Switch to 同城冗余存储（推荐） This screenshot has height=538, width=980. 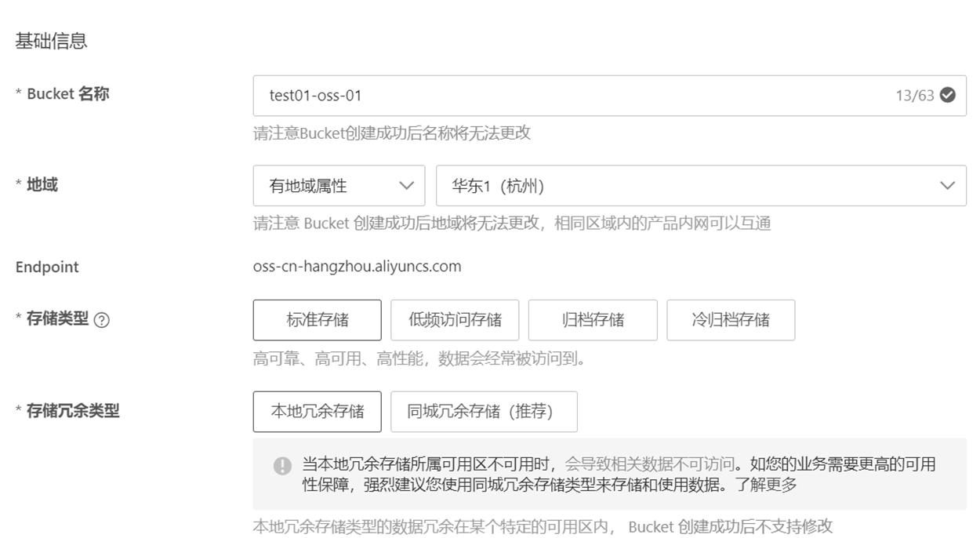484,412
